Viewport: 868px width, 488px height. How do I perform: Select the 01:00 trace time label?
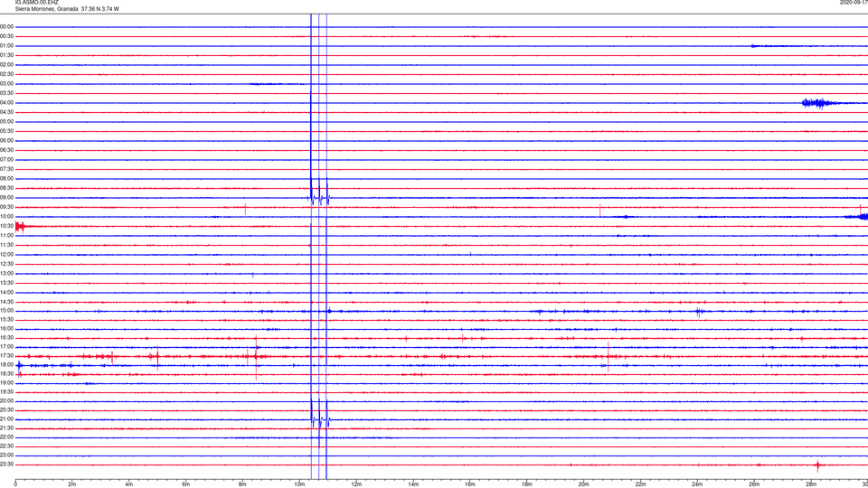click(x=6, y=46)
